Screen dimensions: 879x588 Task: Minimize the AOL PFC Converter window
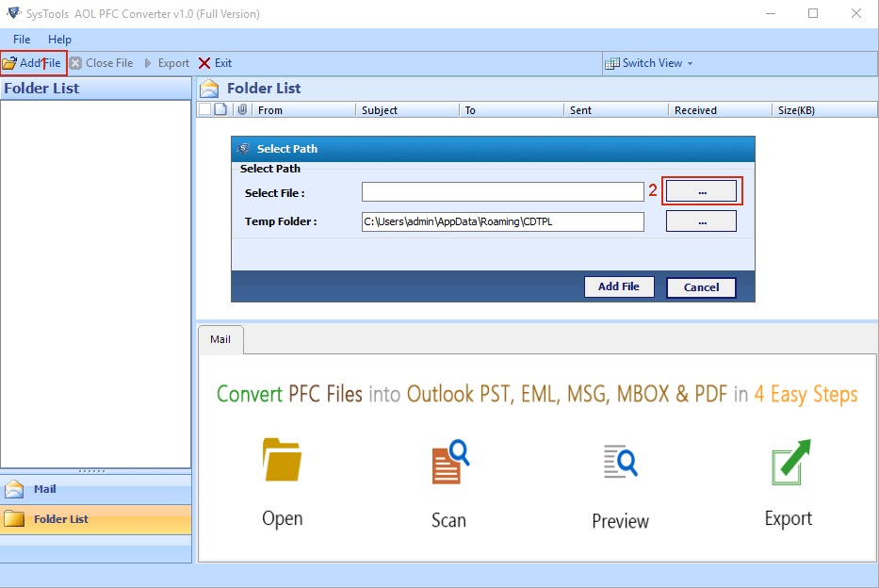point(771,13)
